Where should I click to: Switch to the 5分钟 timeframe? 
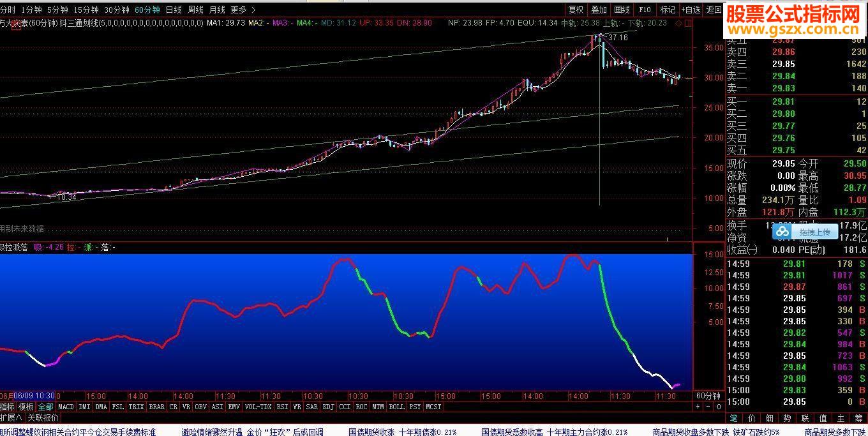(57, 10)
